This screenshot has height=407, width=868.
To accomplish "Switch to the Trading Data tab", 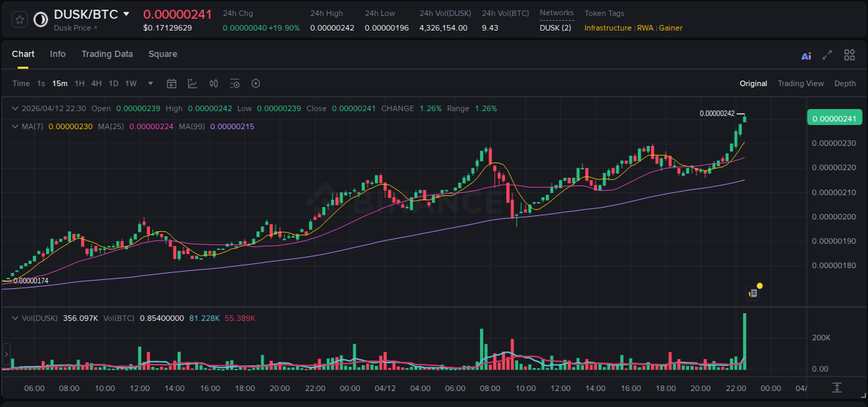I will [x=107, y=54].
